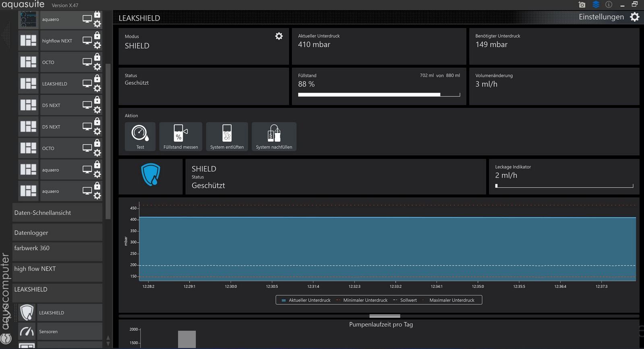This screenshot has height=349, width=644.
Task: Open the gear icon in the Modus card
Action: click(279, 36)
